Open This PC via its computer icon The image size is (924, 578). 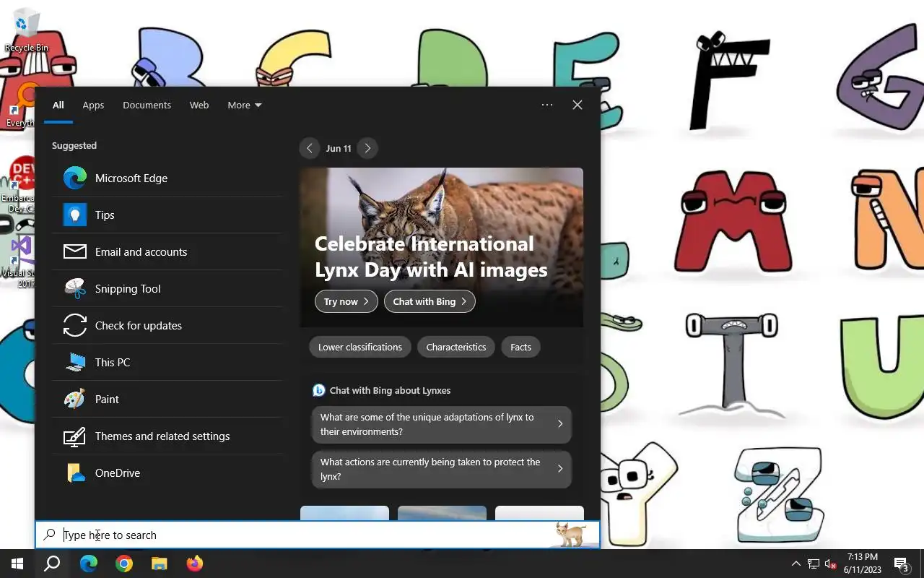75,362
